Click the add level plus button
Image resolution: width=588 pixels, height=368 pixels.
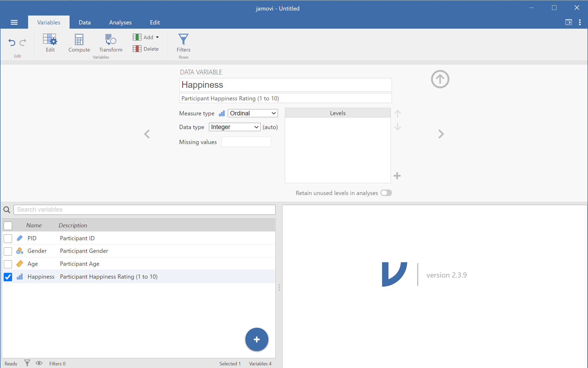tap(397, 176)
